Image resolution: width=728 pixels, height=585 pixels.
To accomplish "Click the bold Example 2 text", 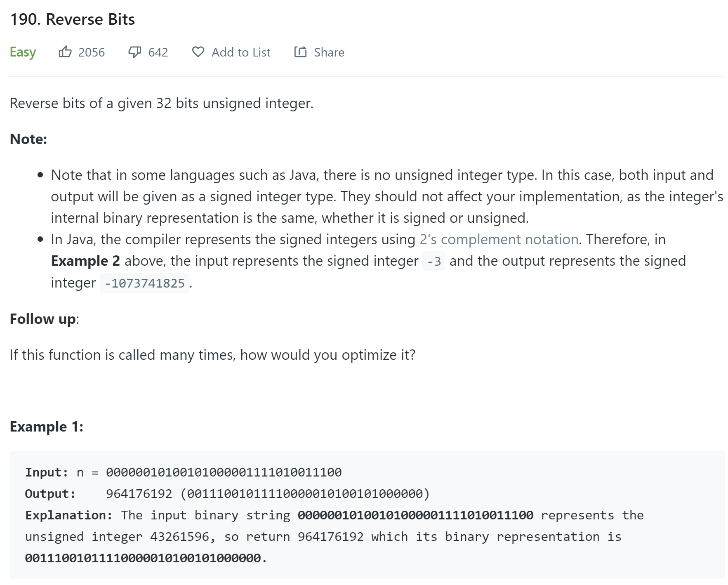I will (85, 261).
